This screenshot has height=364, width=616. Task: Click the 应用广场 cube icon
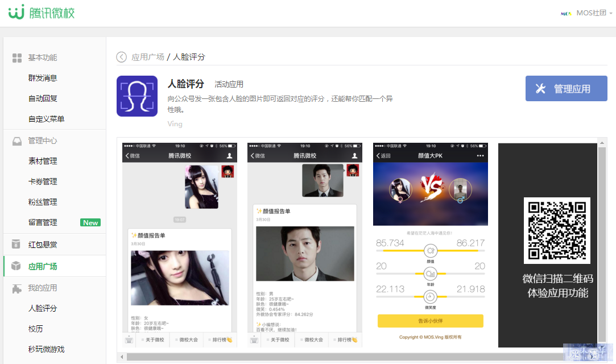tap(16, 266)
